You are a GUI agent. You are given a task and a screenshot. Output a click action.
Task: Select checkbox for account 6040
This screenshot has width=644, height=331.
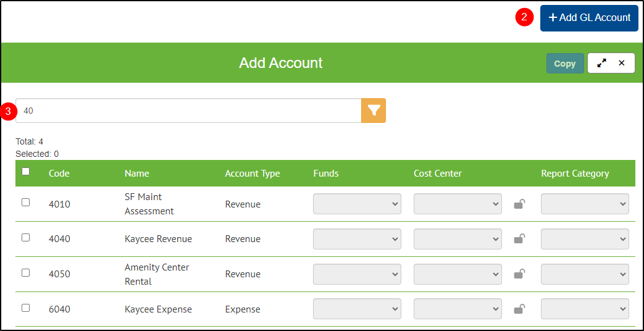tap(25, 308)
